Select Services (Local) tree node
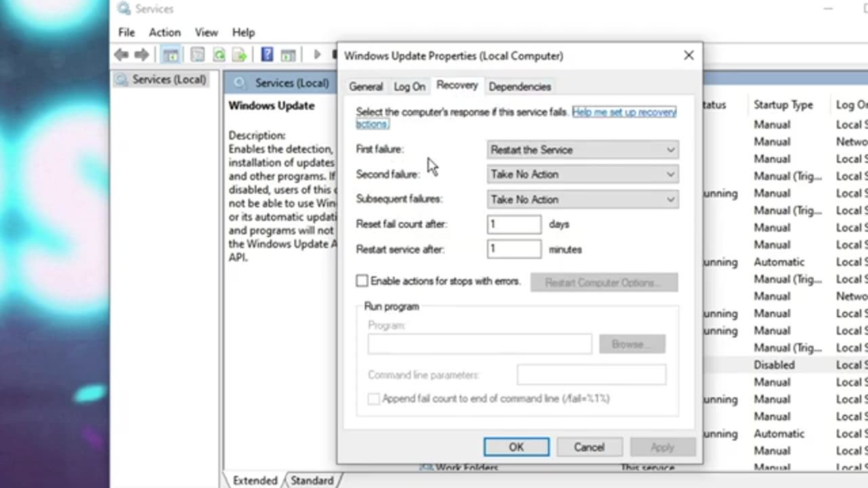 (161, 79)
